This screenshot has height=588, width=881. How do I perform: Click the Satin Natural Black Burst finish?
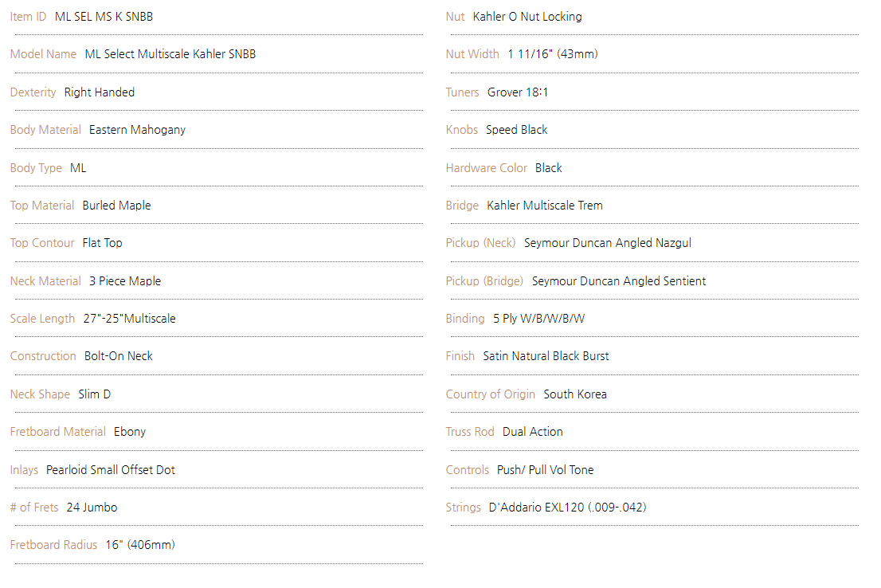click(x=546, y=356)
